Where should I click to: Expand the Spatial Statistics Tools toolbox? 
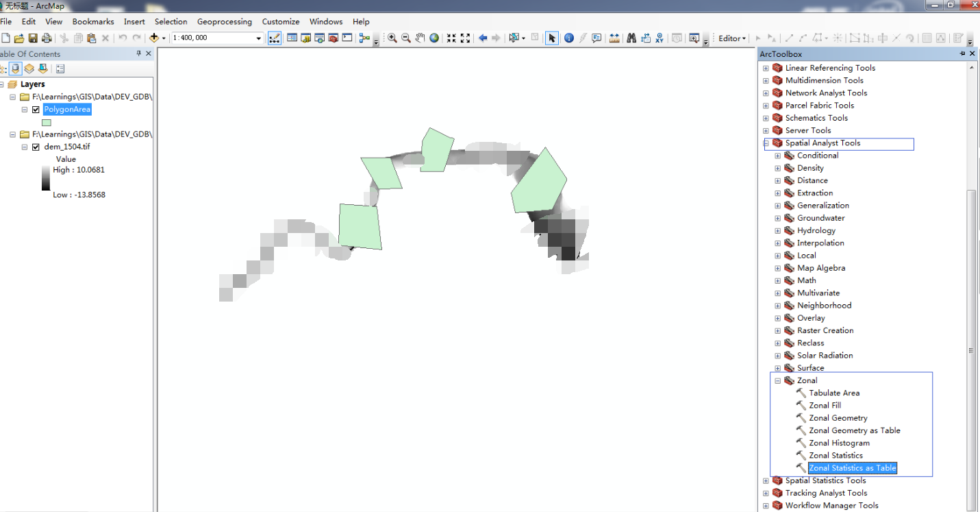766,480
